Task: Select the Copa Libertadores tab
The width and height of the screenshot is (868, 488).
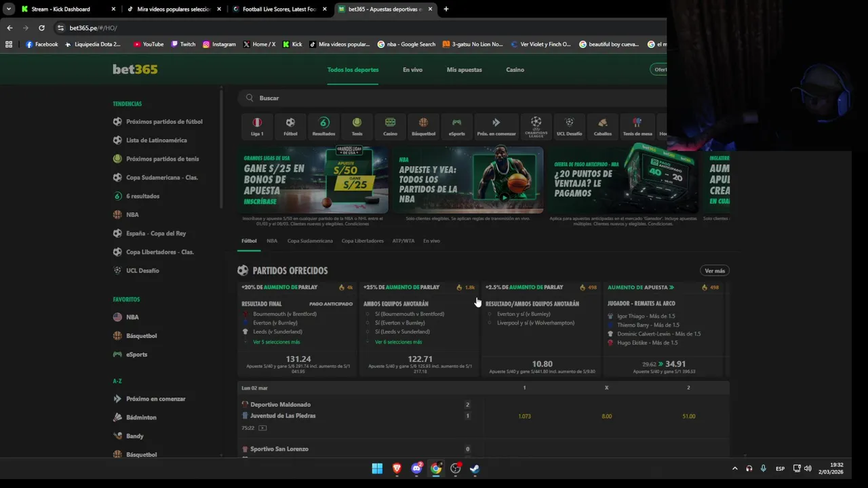Action: pos(363,241)
